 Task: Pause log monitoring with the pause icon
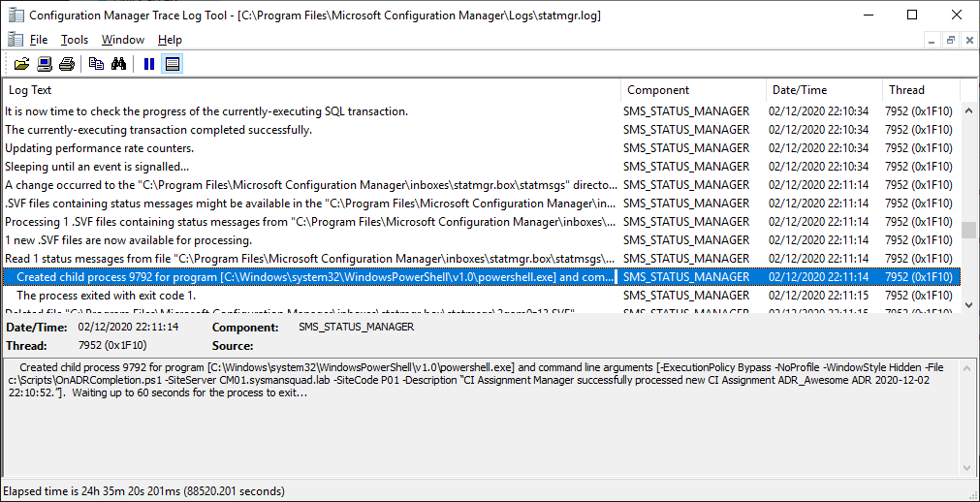pos(148,64)
